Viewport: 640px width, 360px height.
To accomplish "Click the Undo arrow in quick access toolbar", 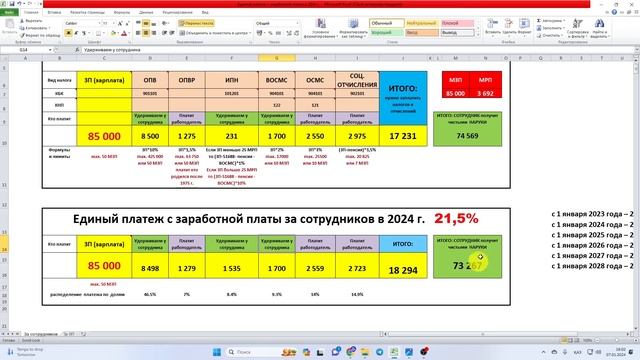I will pyautogui.click(x=19, y=4).
